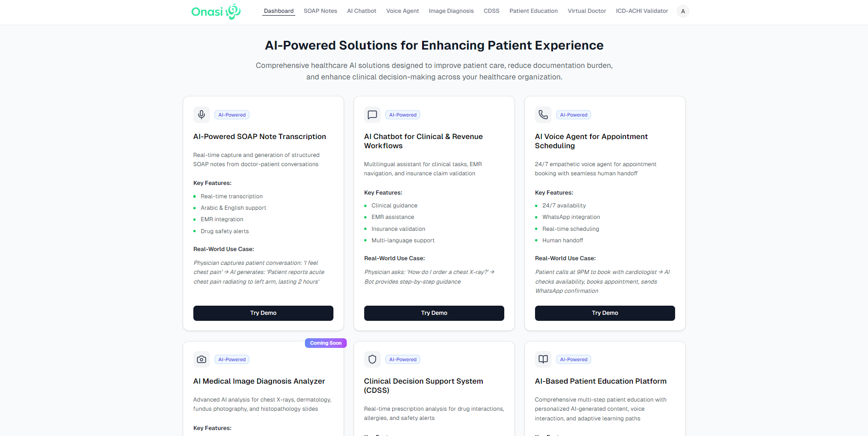Try Demo for Appointment Scheduling voice agent
The image size is (868, 436).
(604, 313)
